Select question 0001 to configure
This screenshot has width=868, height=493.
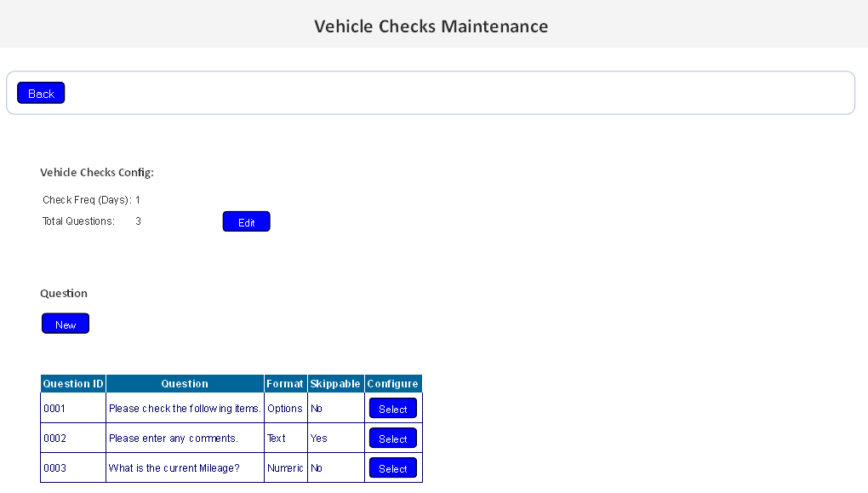[393, 408]
